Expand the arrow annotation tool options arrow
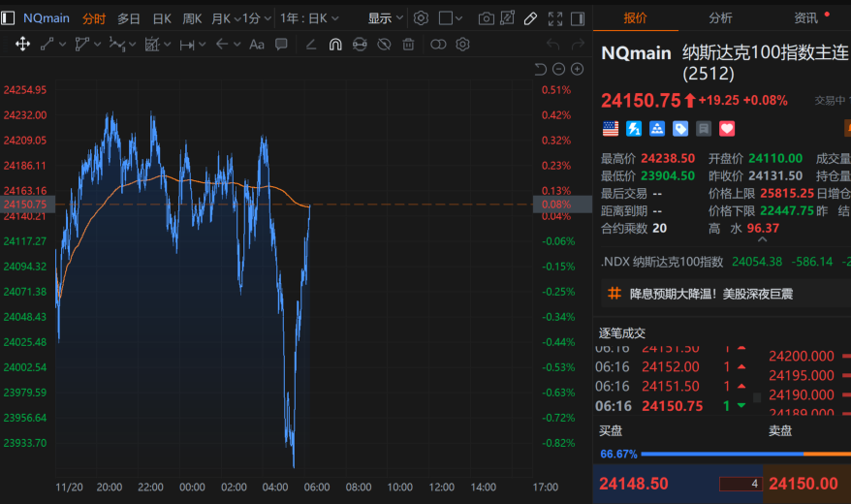This screenshot has height=504, width=851. point(237,44)
